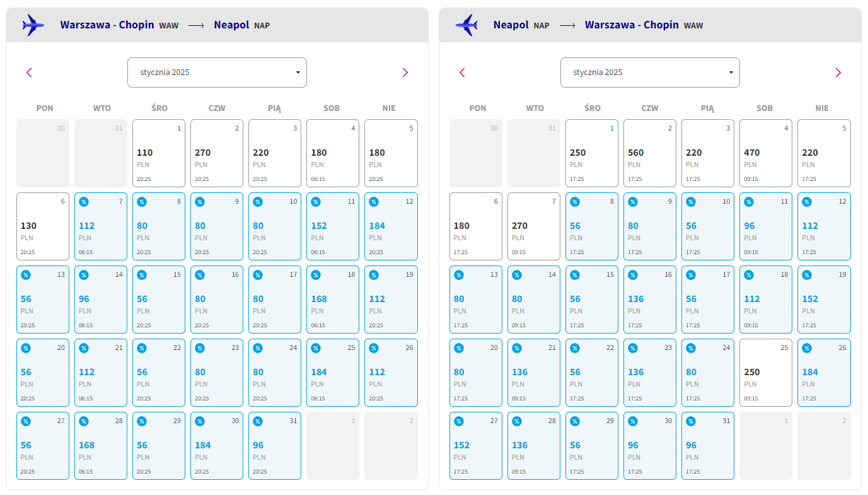The height and width of the screenshot is (495, 868).
Task: Select outbound January 30 flight for 184 PLN
Action: tap(217, 446)
